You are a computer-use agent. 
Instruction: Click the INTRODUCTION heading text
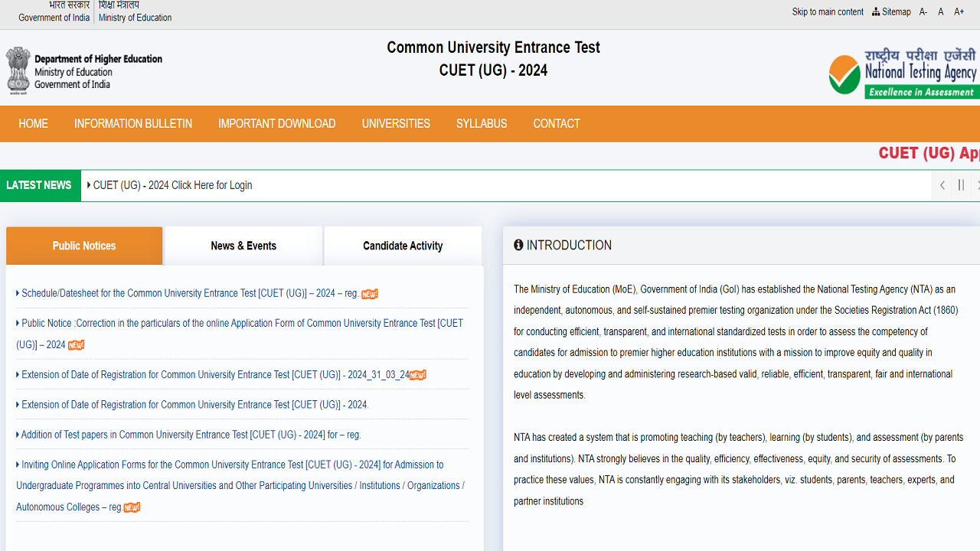(x=569, y=245)
